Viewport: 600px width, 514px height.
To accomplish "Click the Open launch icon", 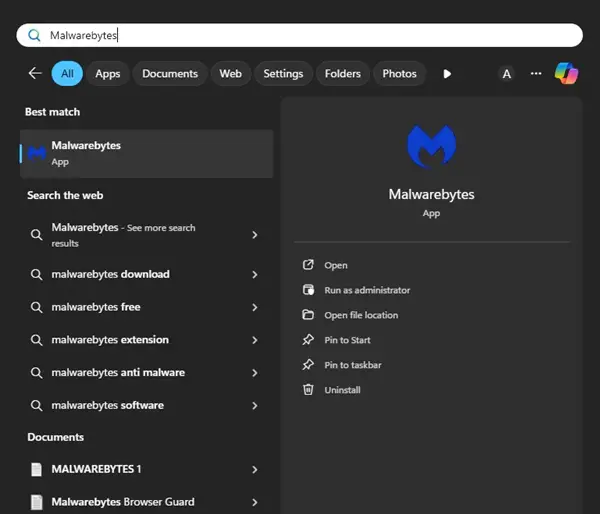I will click(308, 264).
